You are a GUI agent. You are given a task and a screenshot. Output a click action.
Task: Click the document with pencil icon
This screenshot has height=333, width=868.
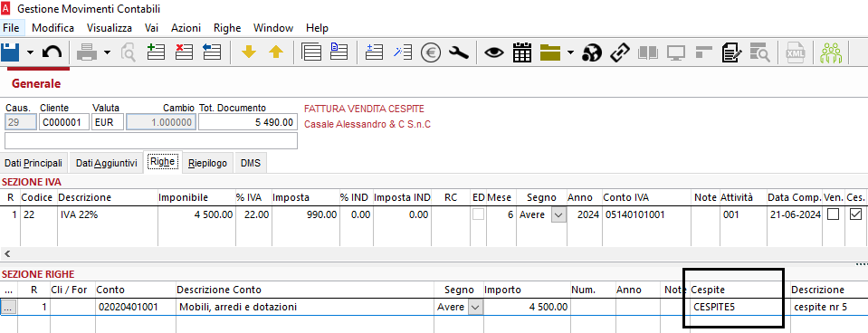(x=731, y=52)
